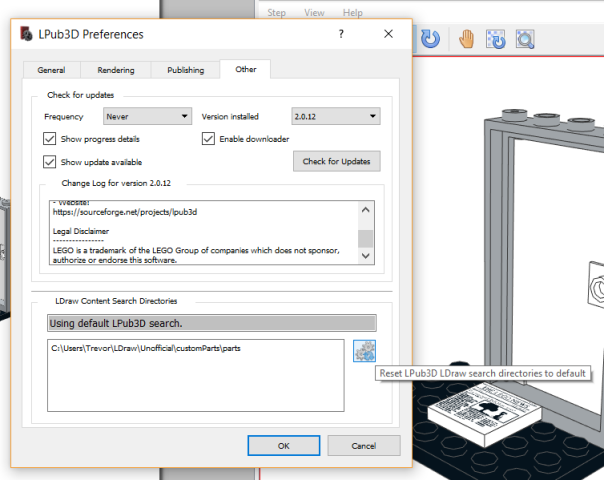The width and height of the screenshot is (604, 480).
Task: Open the Help menu in main window
Action: (352, 13)
